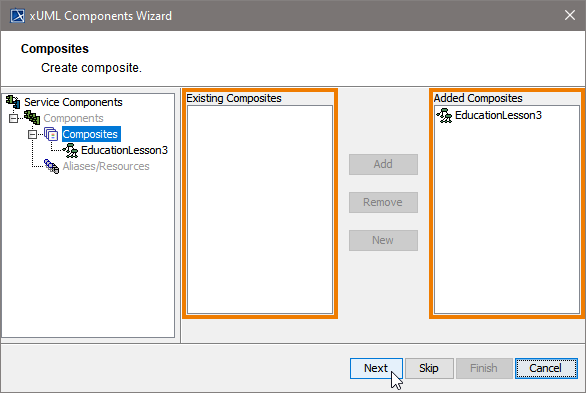
Task: Click EducationLesson3 icon in Added Composites list
Action: (444, 115)
